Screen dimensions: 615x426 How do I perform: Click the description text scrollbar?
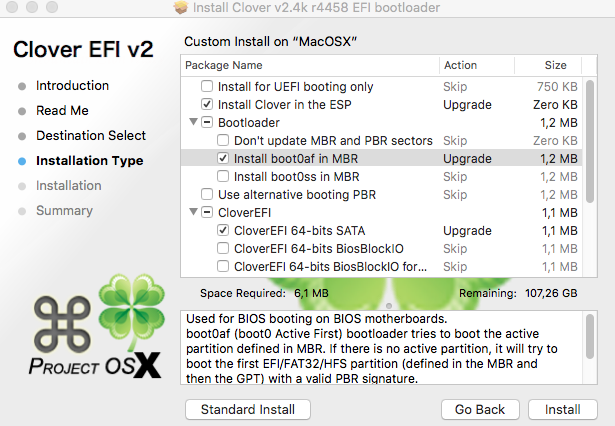tap(592, 335)
